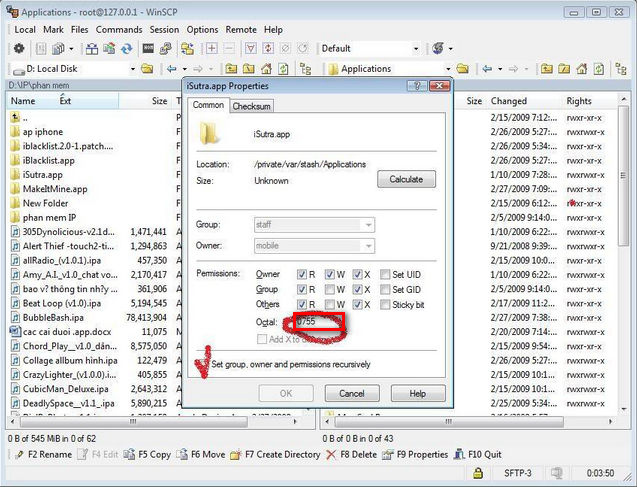Click the Invert Selection icon
The image size is (637, 487).
[x=268, y=49]
